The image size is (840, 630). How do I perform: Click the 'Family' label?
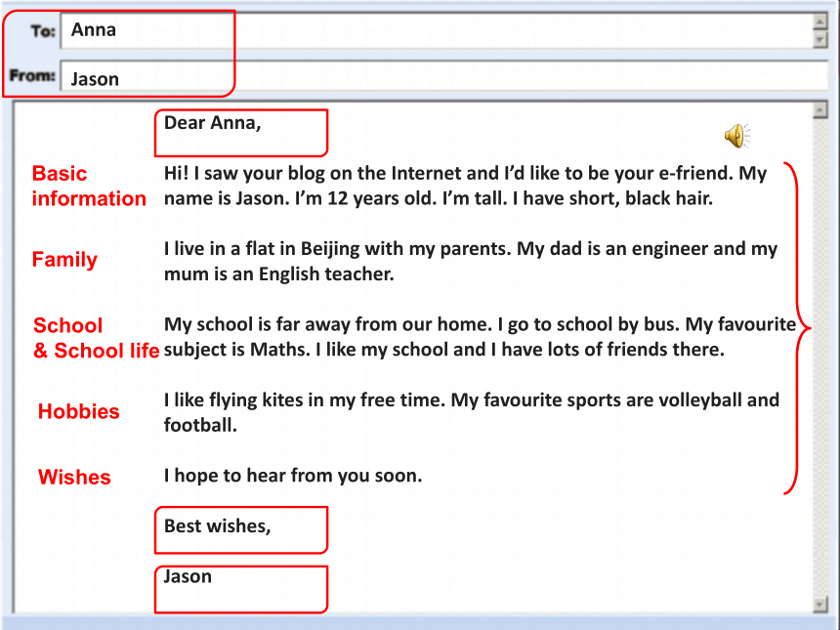[x=64, y=260]
